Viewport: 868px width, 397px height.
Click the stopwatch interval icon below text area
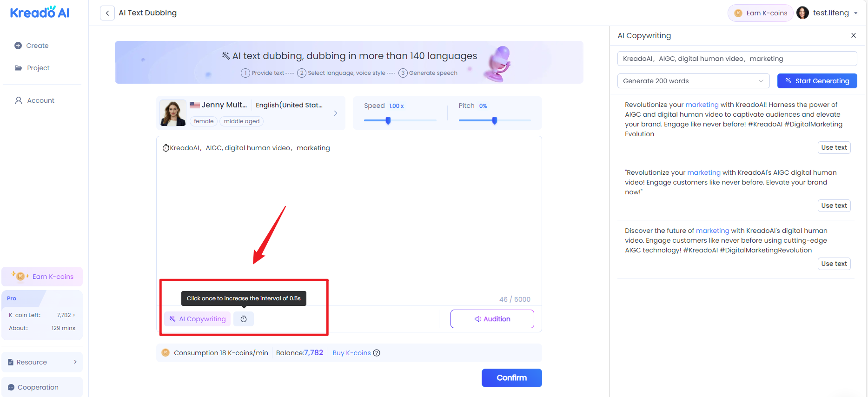click(x=244, y=319)
